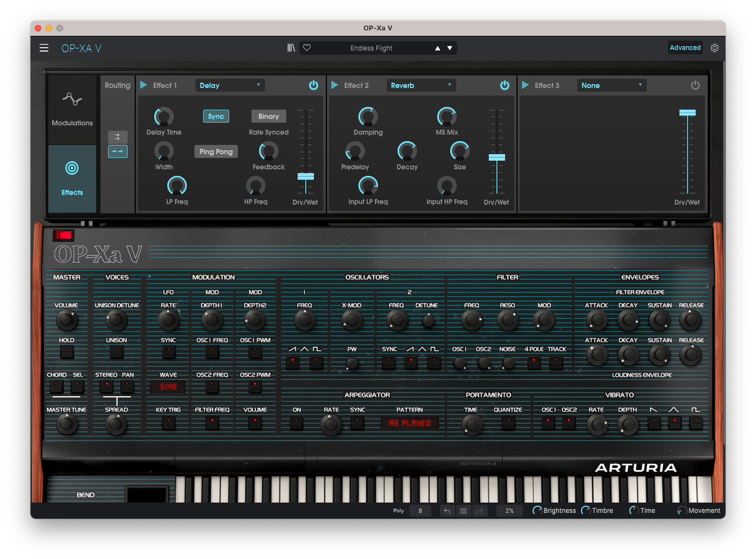Click the 2% CPU meter

[x=509, y=511]
